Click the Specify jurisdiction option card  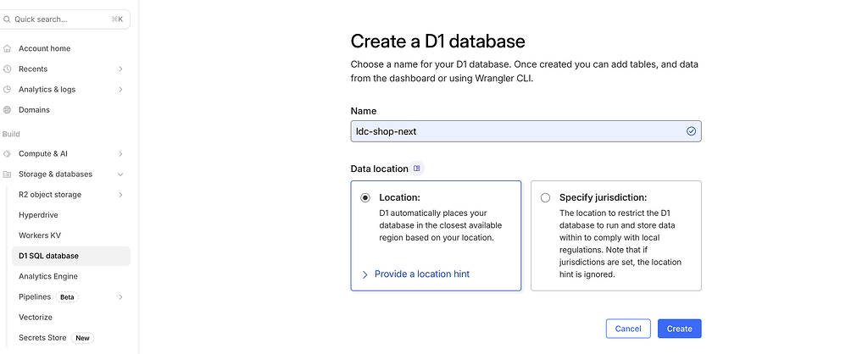[616, 235]
